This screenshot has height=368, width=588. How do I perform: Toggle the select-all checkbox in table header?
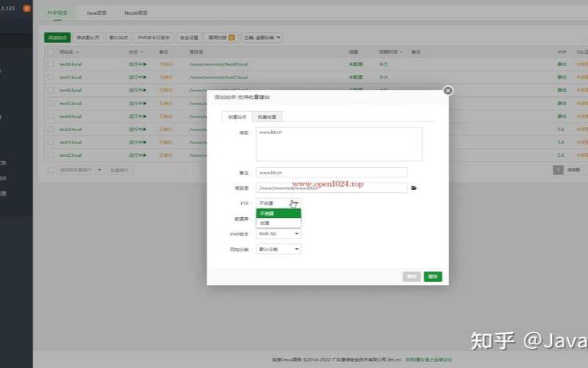pos(50,52)
